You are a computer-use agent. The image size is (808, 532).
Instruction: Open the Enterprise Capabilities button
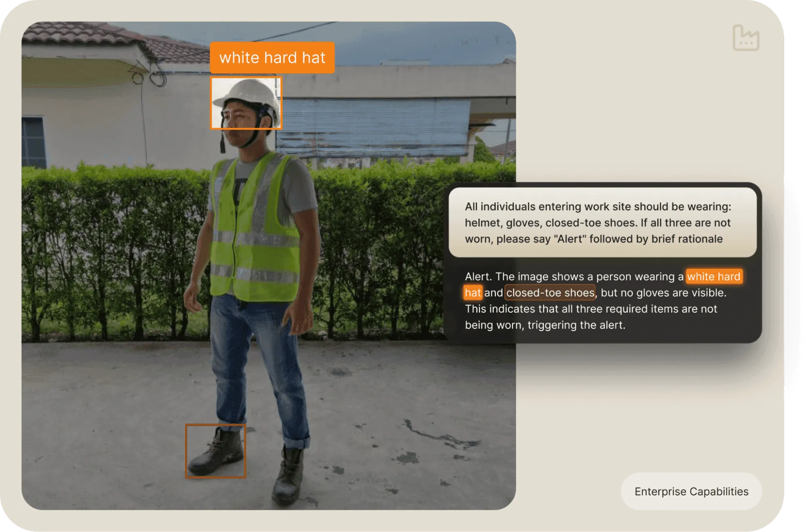691,491
